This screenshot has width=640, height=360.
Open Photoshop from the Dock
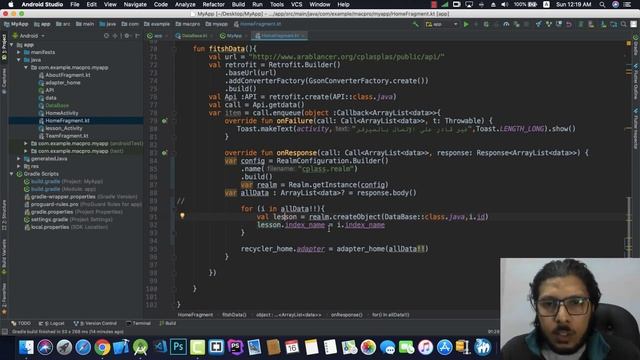click(x=178, y=347)
